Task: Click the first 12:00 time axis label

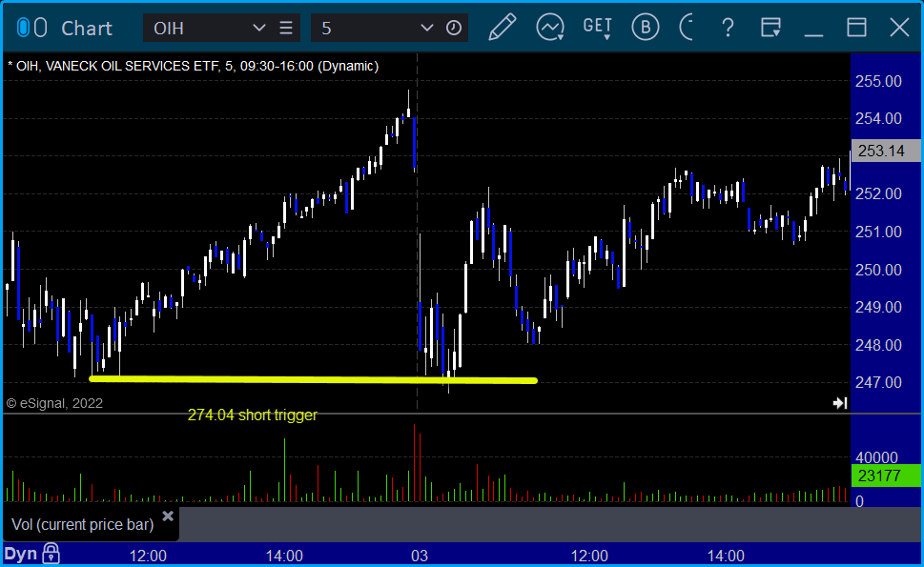Action: coord(148,556)
